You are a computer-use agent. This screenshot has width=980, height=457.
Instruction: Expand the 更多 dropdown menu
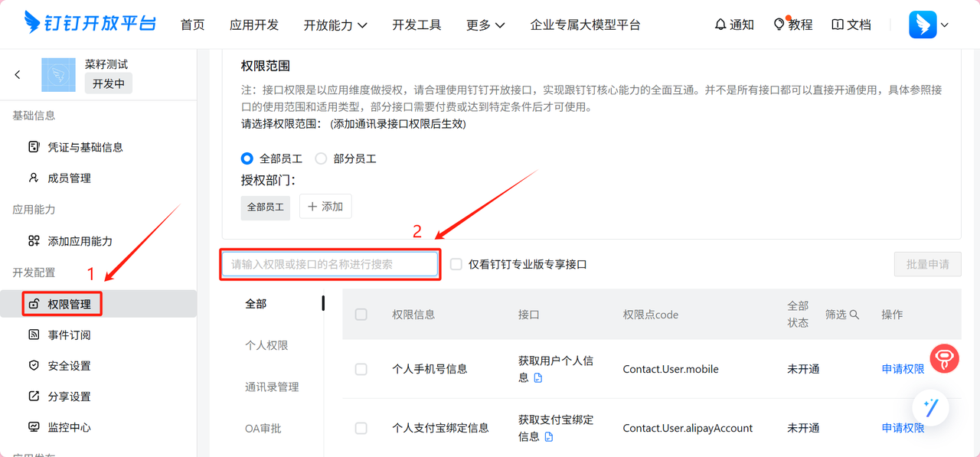pos(485,24)
